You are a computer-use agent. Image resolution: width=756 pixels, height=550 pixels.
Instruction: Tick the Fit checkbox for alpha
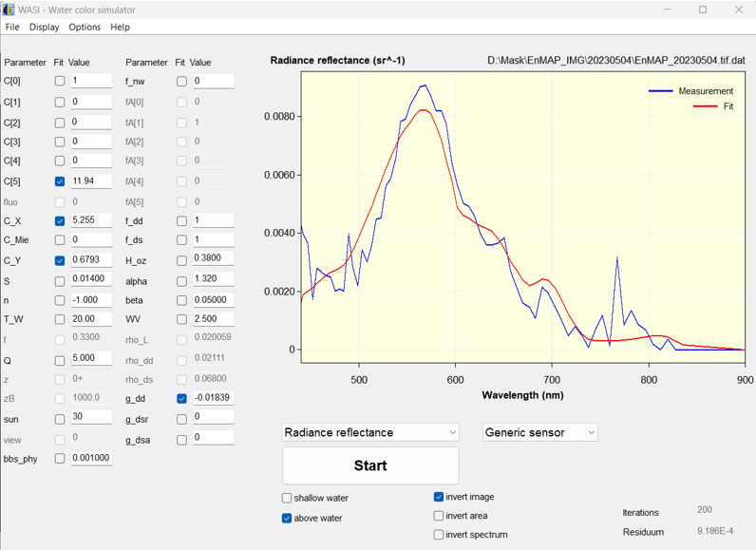coord(181,281)
